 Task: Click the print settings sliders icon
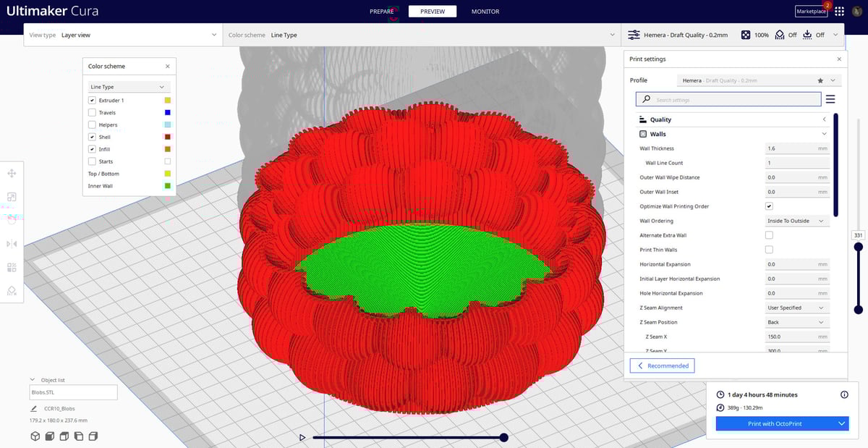coord(634,35)
